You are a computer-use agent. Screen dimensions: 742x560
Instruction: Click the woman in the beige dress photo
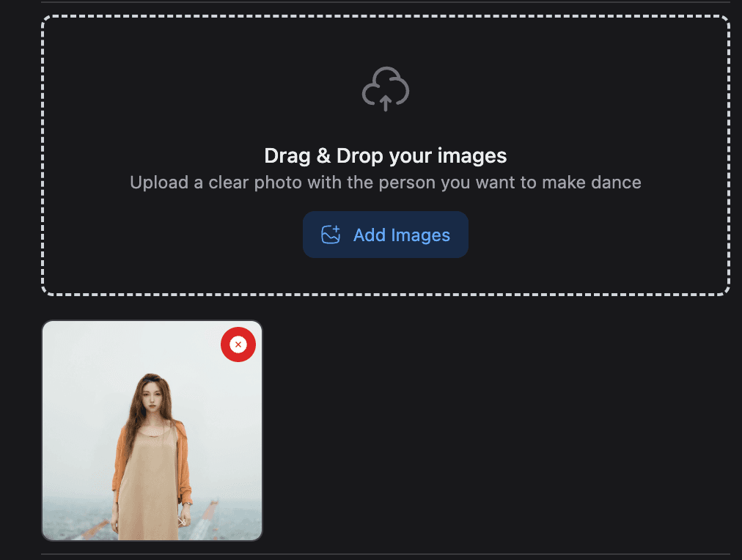pos(152,440)
